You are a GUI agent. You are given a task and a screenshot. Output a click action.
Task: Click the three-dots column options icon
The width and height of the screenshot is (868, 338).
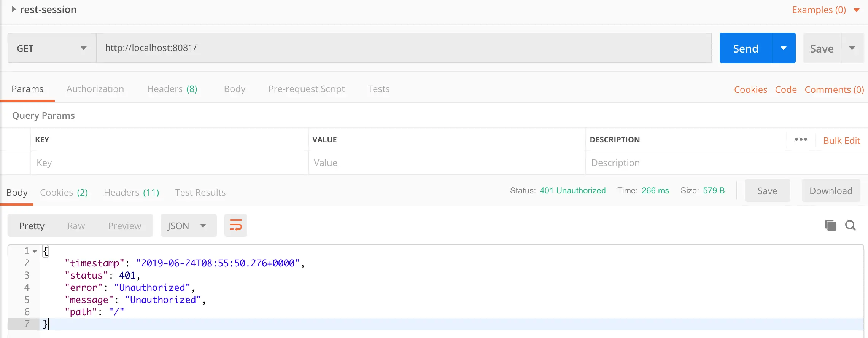801,140
